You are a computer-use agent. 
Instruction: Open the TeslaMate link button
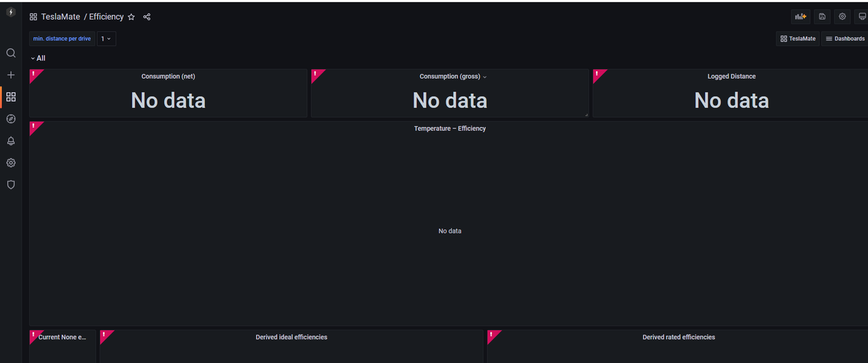tap(798, 39)
